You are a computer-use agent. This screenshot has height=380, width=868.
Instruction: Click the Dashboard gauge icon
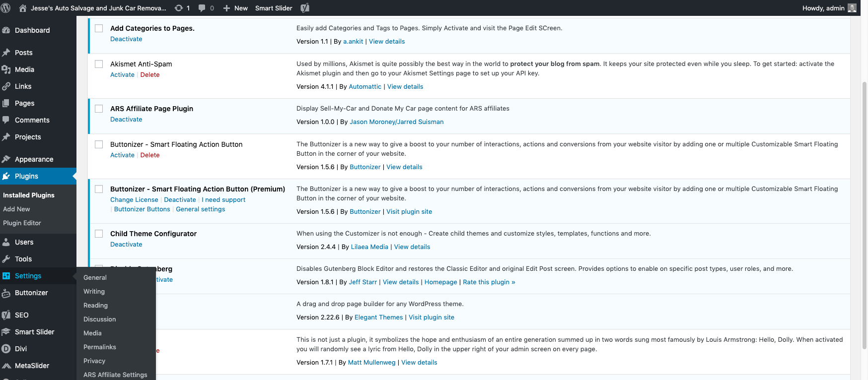click(x=6, y=30)
